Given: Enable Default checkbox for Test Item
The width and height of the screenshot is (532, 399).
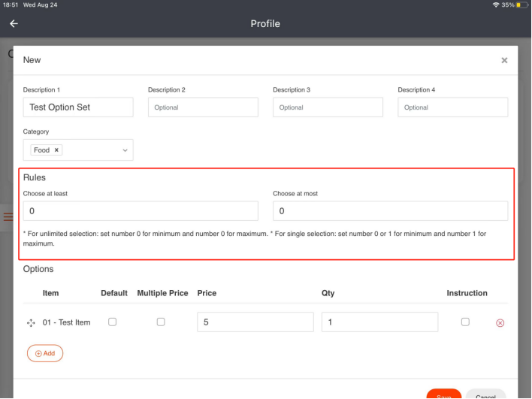Looking at the screenshot, I should pos(112,322).
